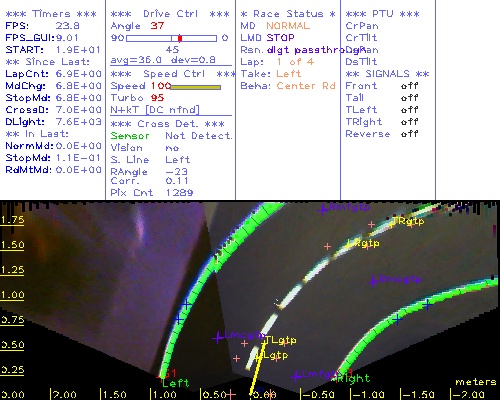Click the yellow Speed bar
The image size is (500, 400).
point(196,87)
